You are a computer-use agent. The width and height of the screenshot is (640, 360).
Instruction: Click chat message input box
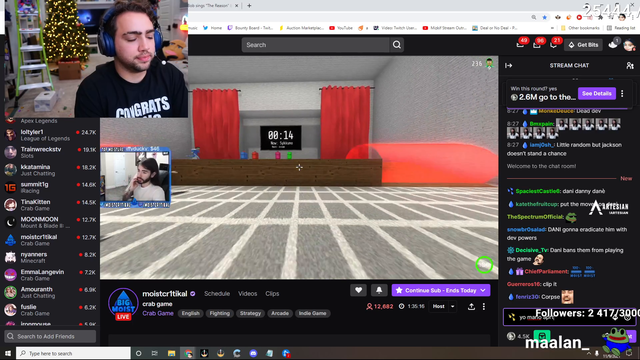(x=569, y=317)
